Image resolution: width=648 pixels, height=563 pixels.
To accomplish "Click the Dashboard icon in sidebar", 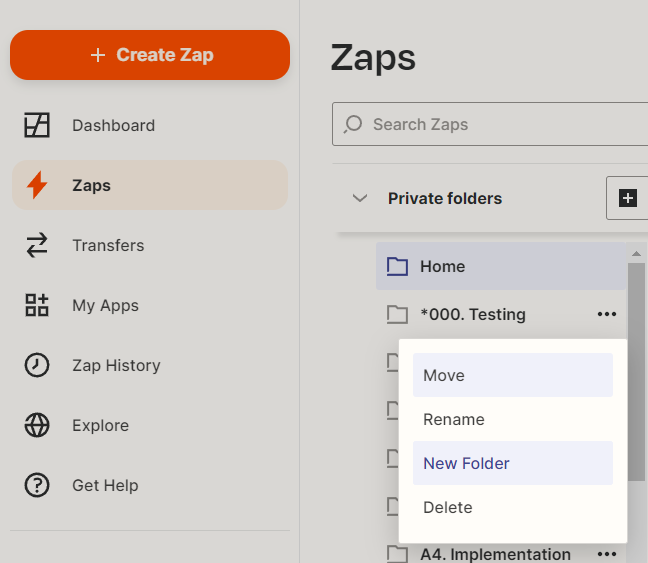I will [x=37, y=125].
